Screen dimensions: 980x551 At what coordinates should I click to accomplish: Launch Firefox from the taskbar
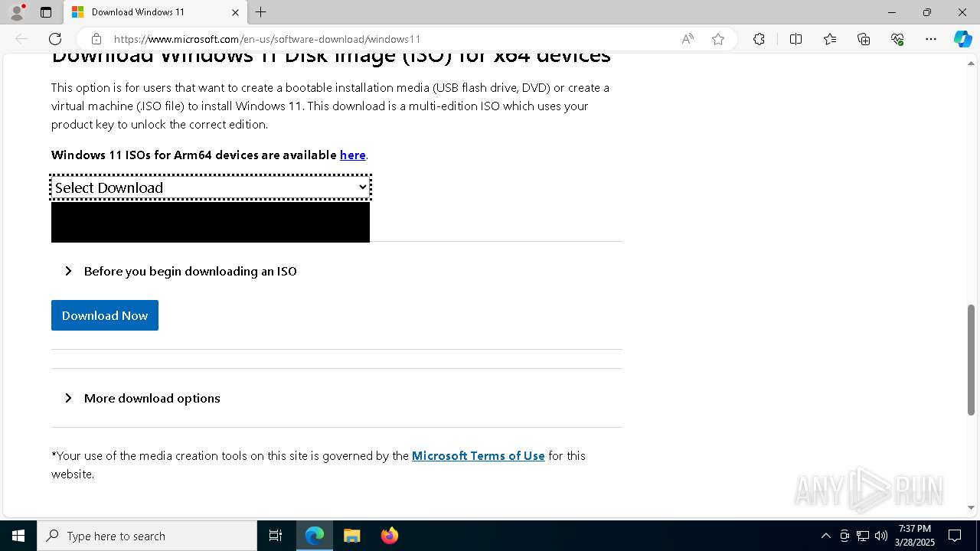click(x=389, y=536)
